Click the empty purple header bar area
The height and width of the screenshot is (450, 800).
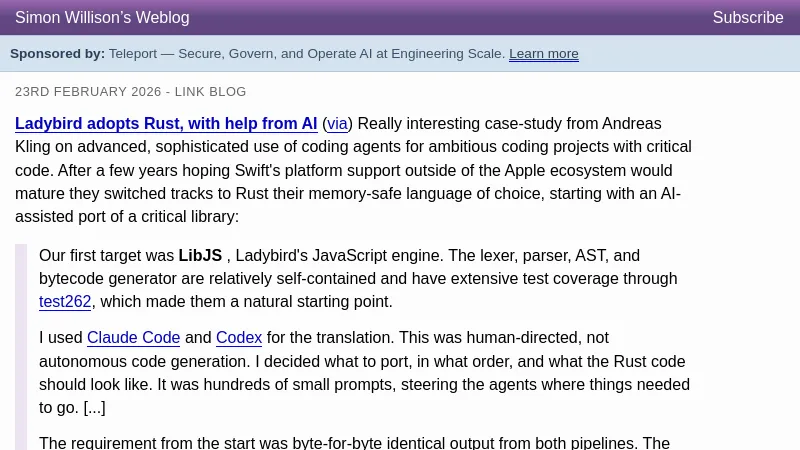pos(450,18)
